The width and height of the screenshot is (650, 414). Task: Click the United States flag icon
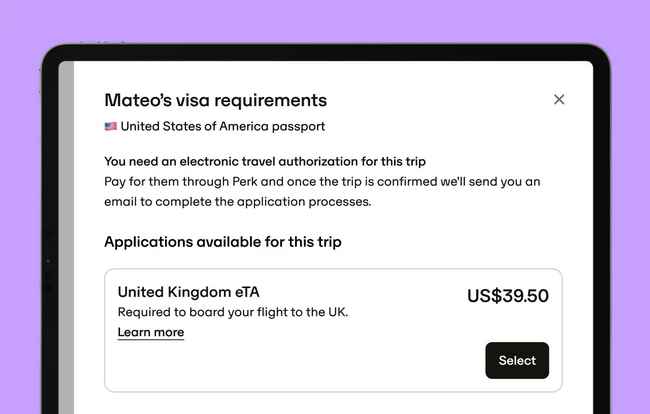110,126
